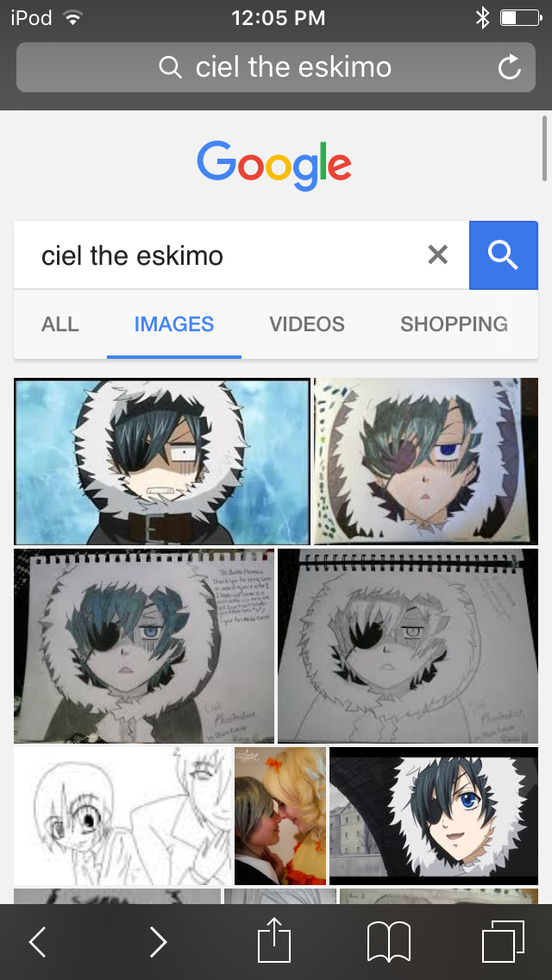Open the tabs overview icon
This screenshot has height=980, width=552.
503,942
